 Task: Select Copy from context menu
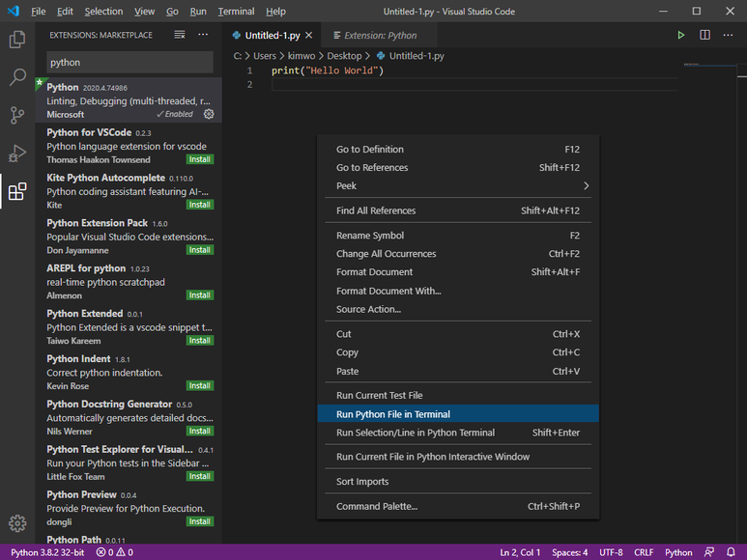click(458, 352)
